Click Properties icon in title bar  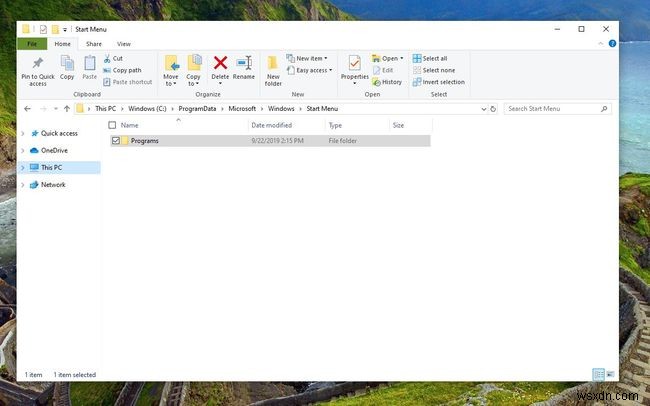(x=43, y=29)
